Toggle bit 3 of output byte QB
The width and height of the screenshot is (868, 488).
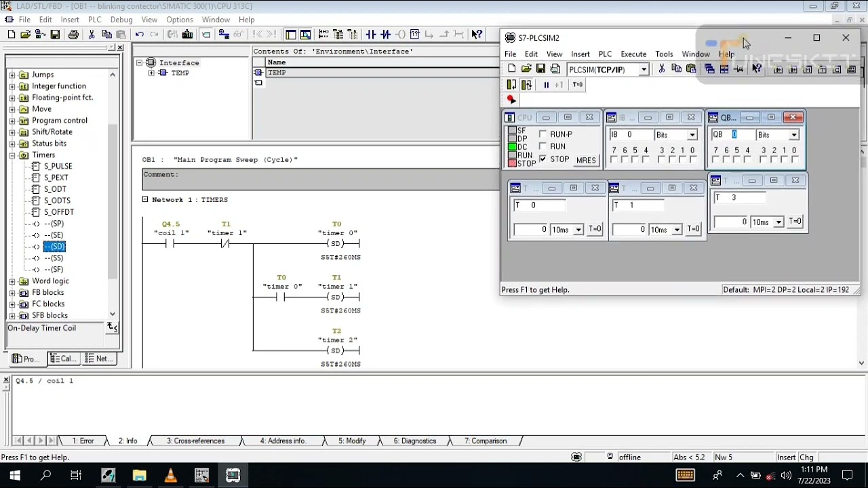click(764, 160)
